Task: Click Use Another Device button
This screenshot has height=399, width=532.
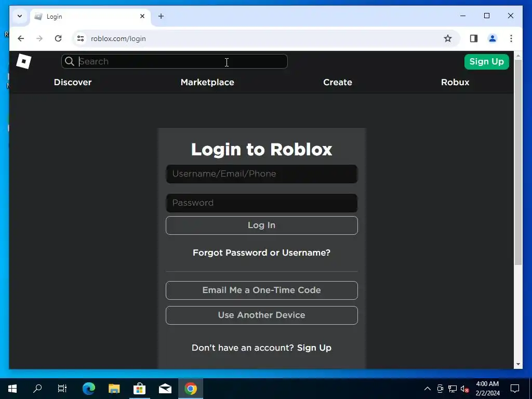Action: (262, 315)
